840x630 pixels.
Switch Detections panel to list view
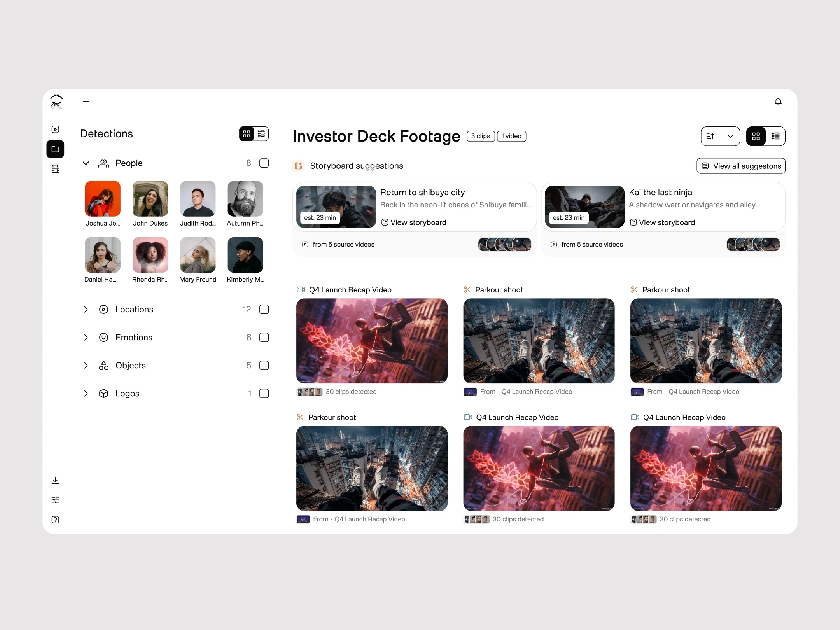pyautogui.click(x=261, y=134)
